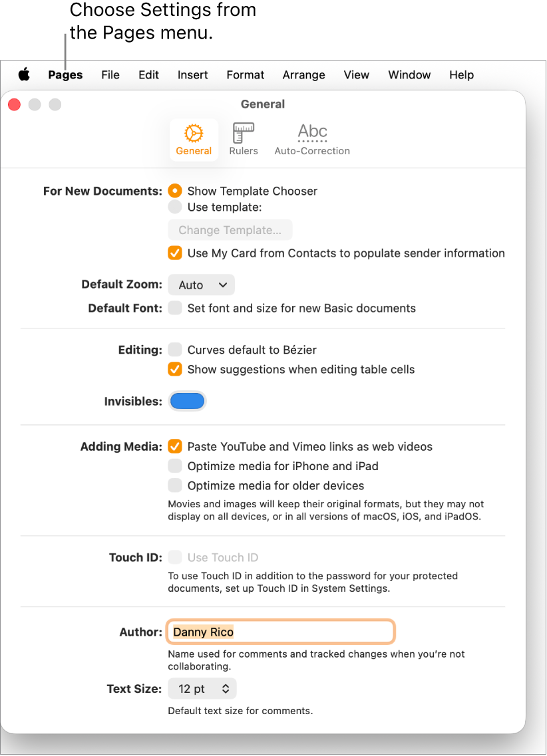Switch to the General settings pane
547x756 pixels.
pos(194,138)
